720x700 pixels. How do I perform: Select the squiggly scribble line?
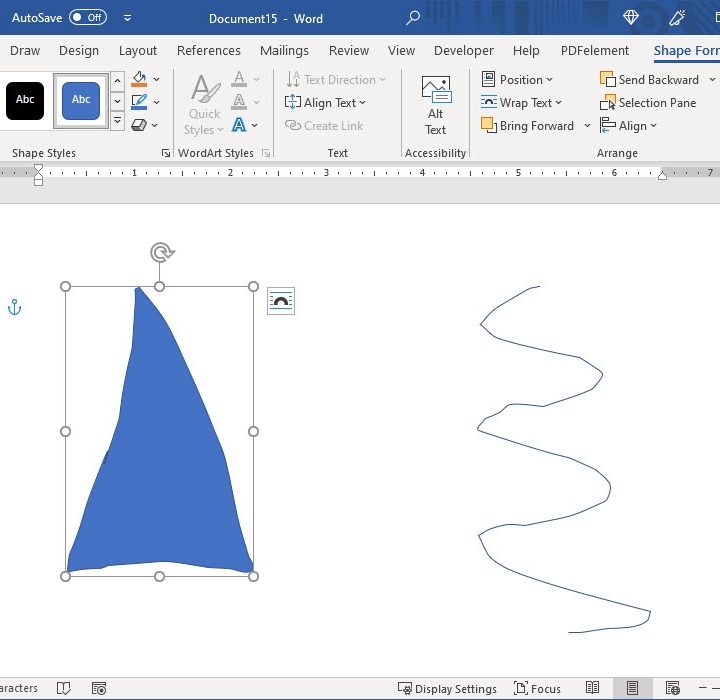pyautogui.click(x=564, y=459)
